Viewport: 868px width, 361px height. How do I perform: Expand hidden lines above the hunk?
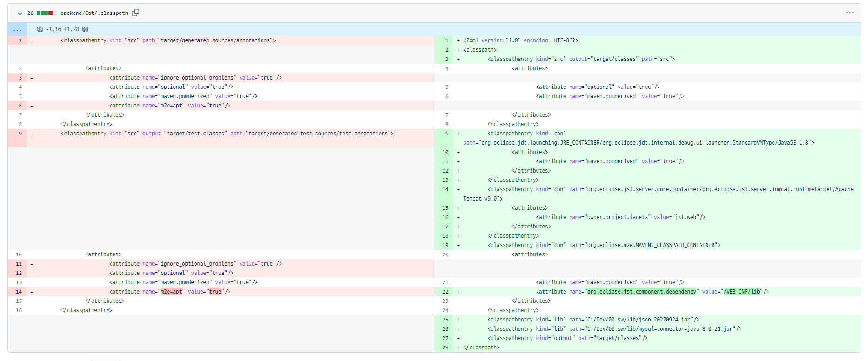[x=17, y=29]
